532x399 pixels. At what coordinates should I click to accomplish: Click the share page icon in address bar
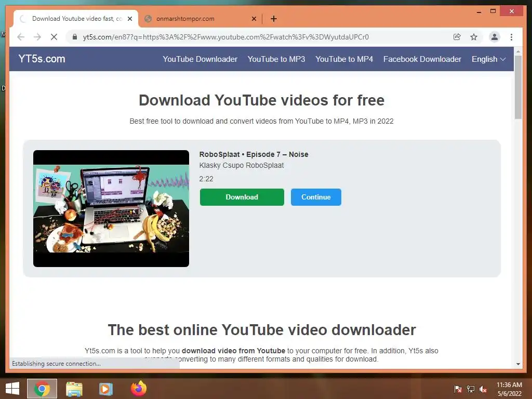pos(457,37)
